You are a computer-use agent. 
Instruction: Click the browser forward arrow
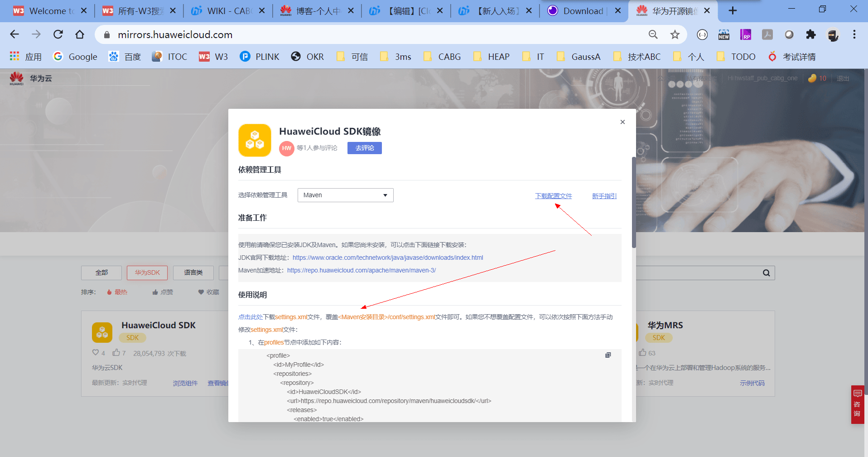coord(36,34)
